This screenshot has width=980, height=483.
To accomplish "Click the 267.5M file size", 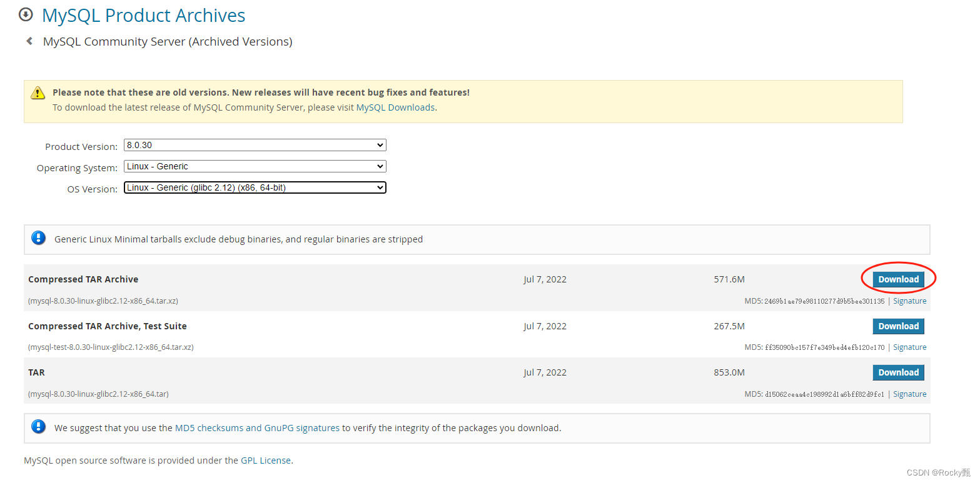I will click(x=729, y=326).
